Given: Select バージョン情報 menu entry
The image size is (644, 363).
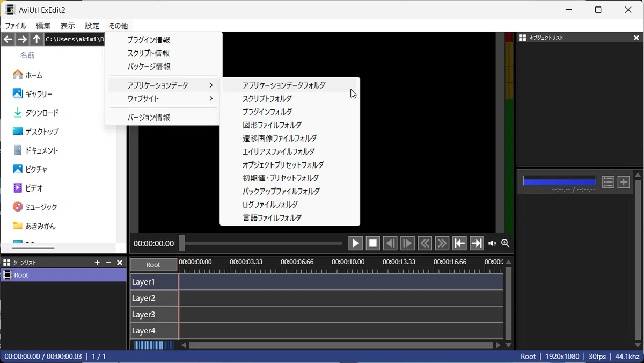Looking at the screenshot, I should tap(163, 118).
